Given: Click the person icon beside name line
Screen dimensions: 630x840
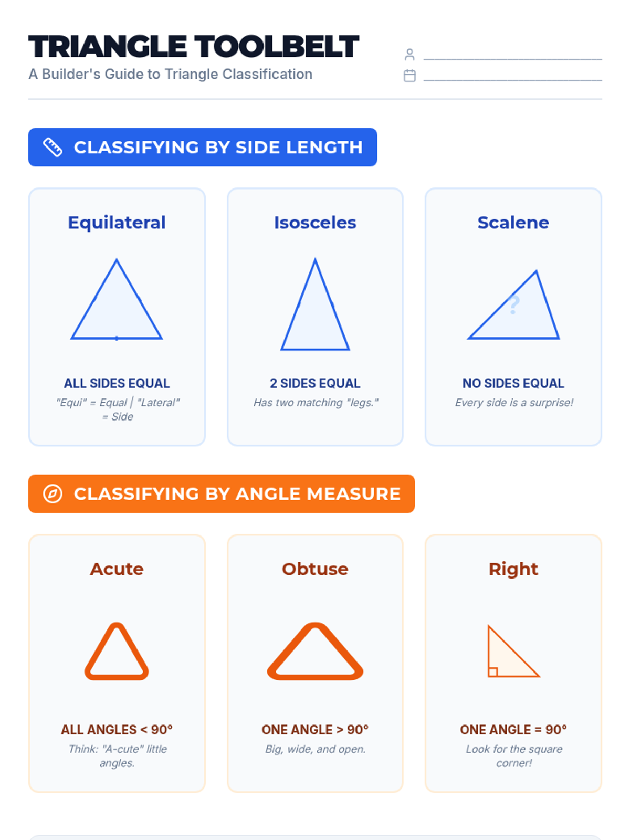Looking at the screenshot, I should 409,55.
